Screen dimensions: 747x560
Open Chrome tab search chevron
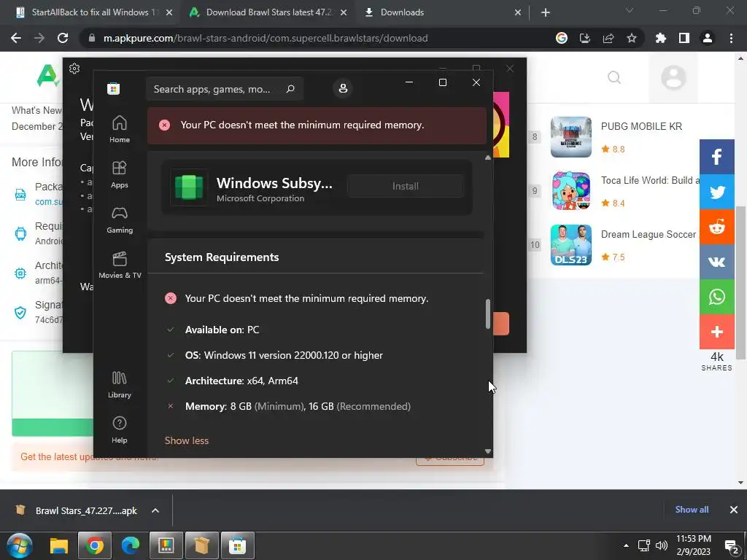(630, 10)
